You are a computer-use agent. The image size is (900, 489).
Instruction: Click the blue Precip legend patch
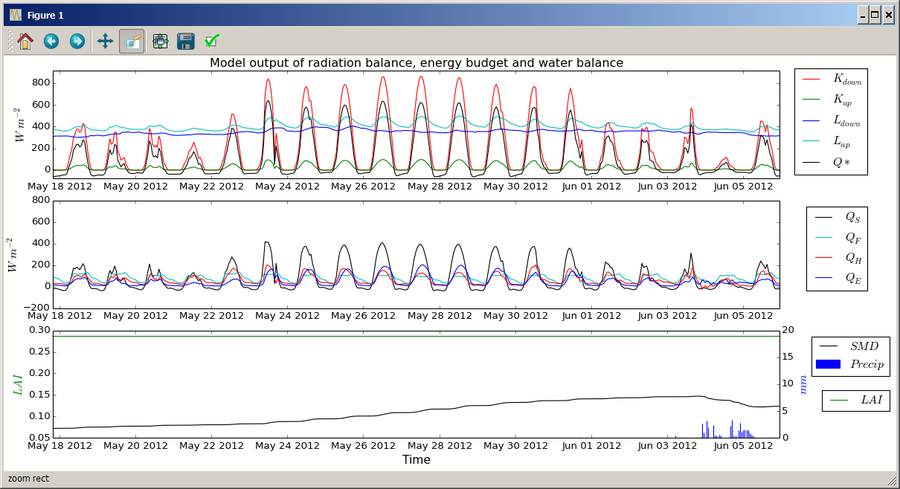(828, 364)
